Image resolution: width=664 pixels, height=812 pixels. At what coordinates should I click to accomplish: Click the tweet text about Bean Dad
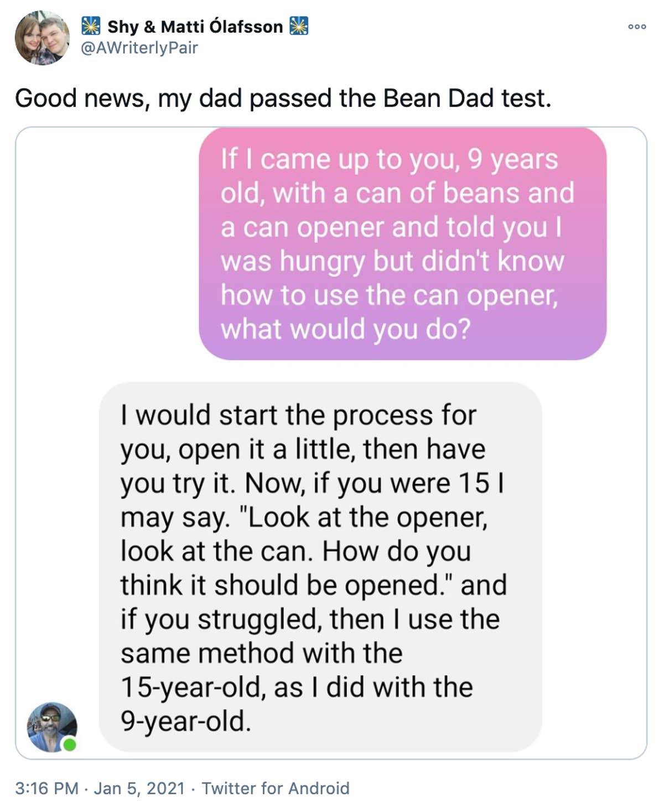coord(283,98)
